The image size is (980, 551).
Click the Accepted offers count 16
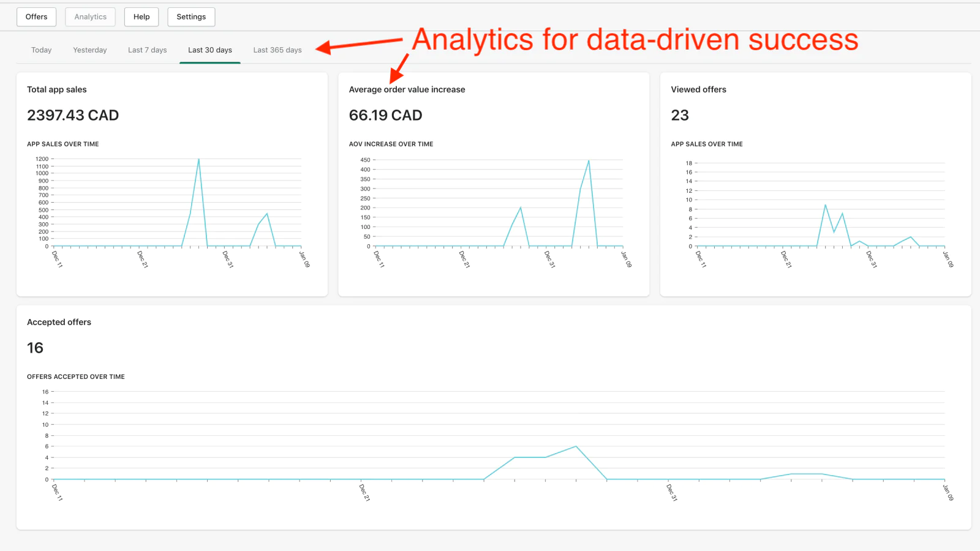tap(35, 348)
